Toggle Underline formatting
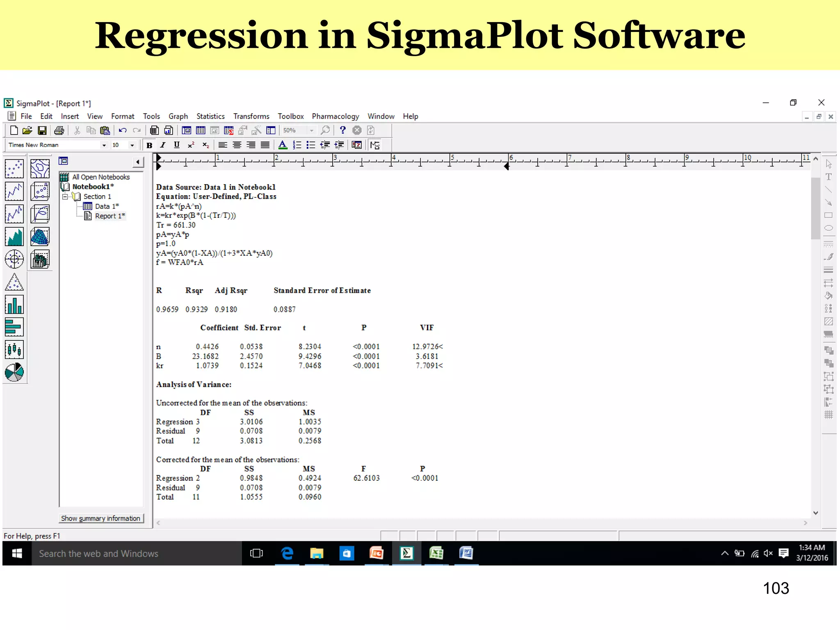 click(177, 145)
